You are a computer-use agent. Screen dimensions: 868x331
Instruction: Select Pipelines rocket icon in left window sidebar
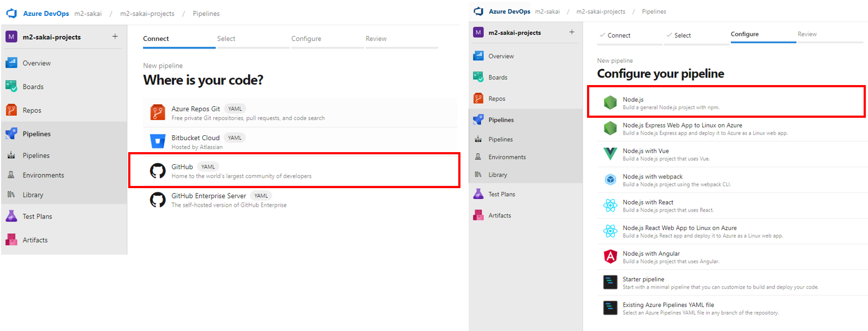[x=11, y=134]
